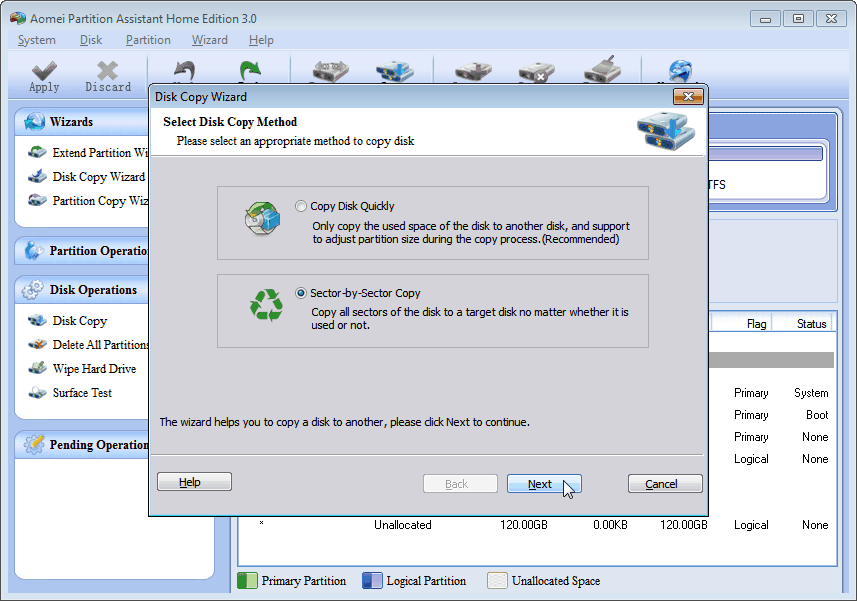Viewport: 857px width, 601px height.
Task: Select the Redo arrow icon
Action: (x=249, y=70)
